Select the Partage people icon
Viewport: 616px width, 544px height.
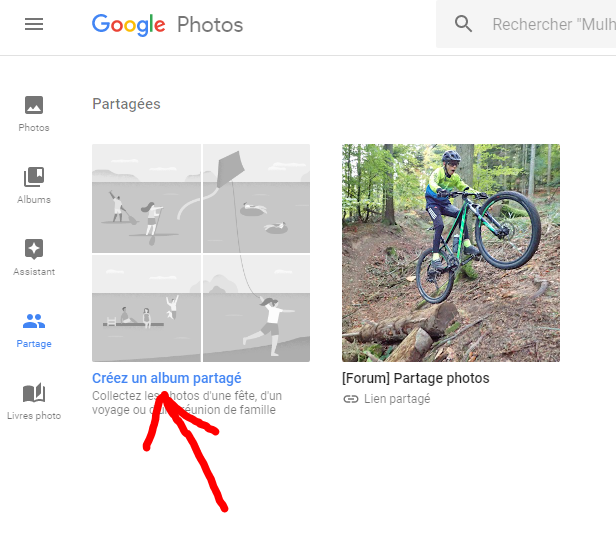(34, 321)
